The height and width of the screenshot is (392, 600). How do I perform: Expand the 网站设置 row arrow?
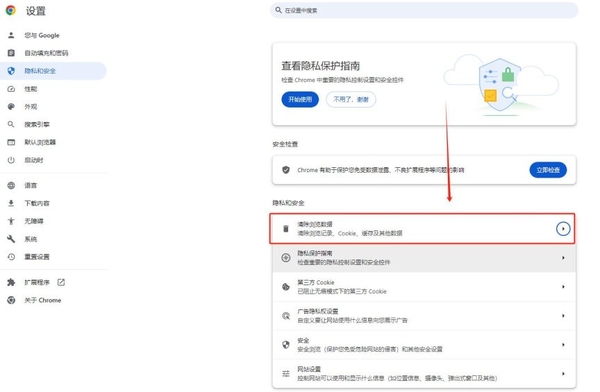pyautogui.click(x=563, y=374)
